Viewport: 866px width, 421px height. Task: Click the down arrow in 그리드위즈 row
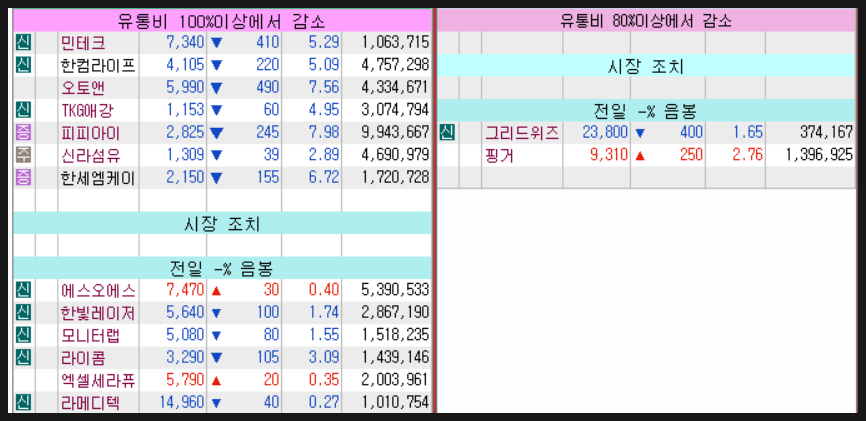[640, 133]
